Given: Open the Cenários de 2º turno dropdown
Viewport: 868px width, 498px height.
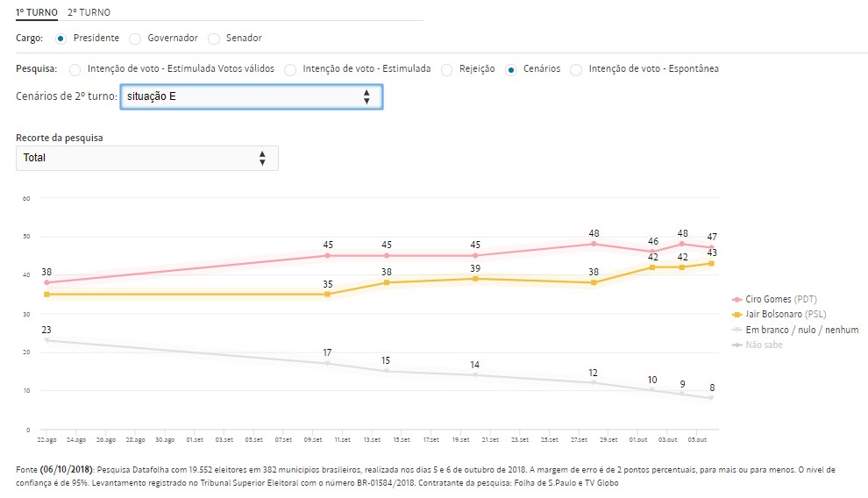Looking at the screenshot, I should click(251, 96).
